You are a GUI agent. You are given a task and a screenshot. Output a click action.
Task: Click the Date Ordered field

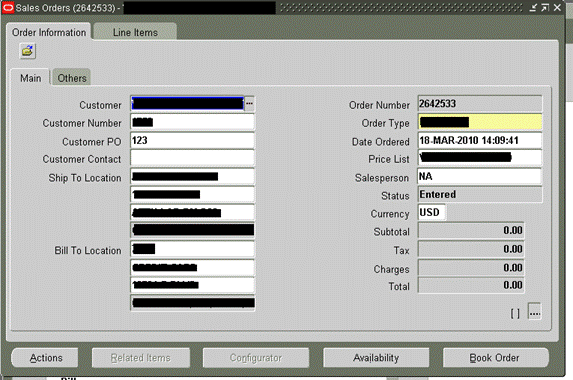480,140
